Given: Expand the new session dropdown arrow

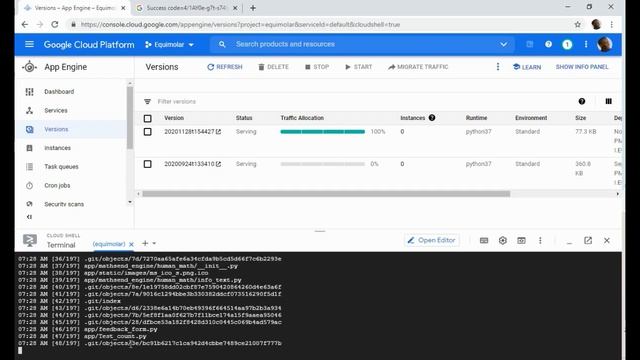Looking at the screenshot, I should 154,243.
